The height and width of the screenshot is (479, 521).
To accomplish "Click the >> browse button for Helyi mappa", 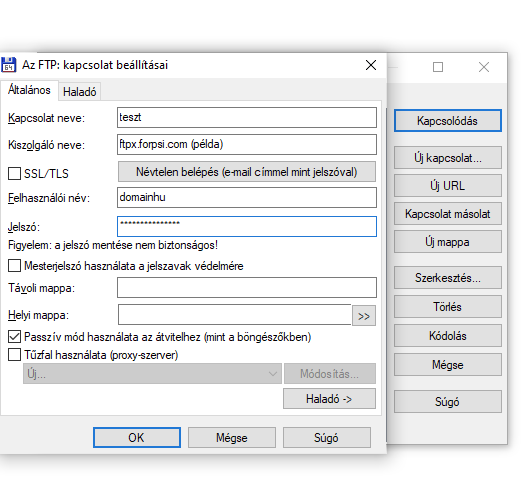I will click(x=364, y=316).
